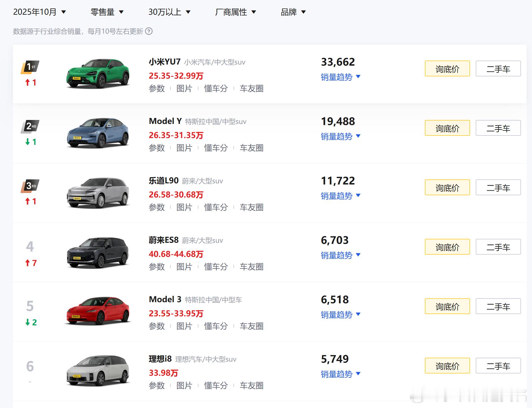Open 车友圈 for 乐道L90
Image resolution: width=532 pixels, height=408 pixels.
252,207
